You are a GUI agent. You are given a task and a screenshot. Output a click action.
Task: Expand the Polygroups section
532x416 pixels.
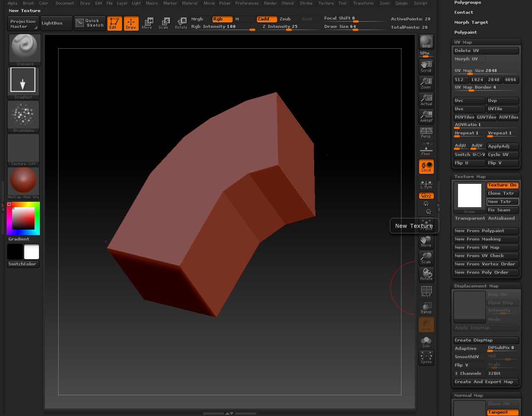tap(468, 2)
